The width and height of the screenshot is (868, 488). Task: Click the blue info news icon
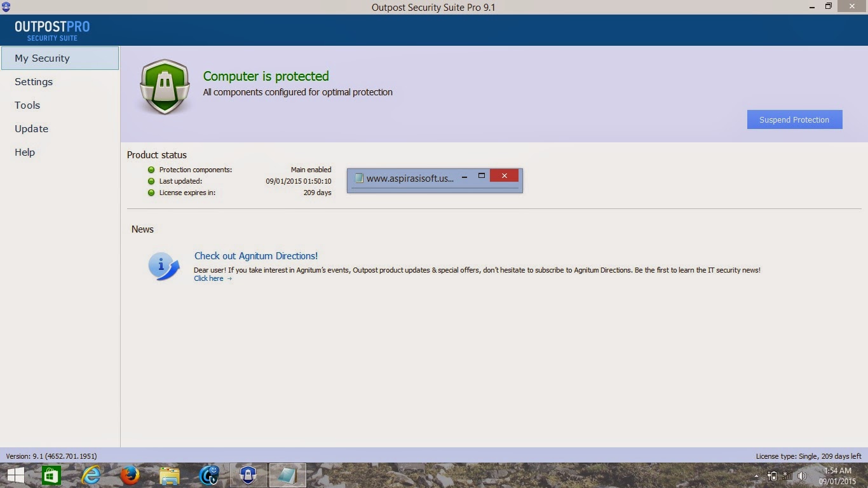coord(164,266)
